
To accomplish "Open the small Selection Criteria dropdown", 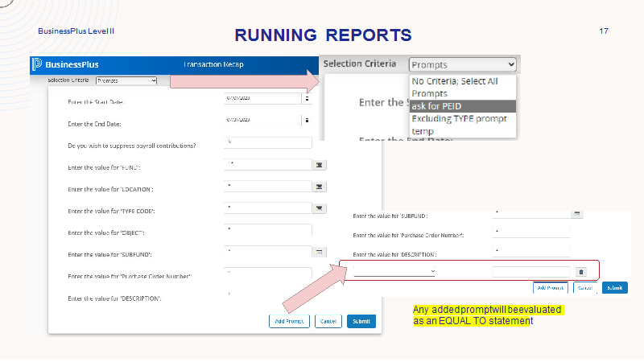I will point(126,80).
